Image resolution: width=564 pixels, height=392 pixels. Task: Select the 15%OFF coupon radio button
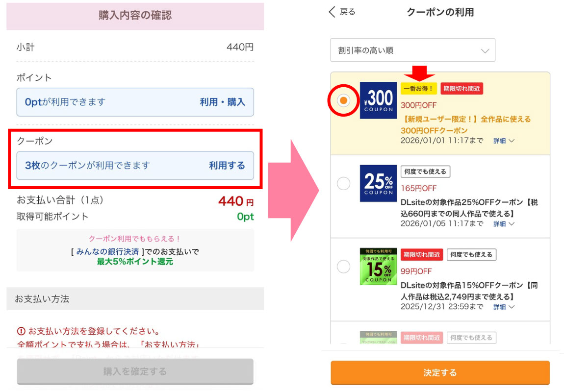[x=344, y=267]
